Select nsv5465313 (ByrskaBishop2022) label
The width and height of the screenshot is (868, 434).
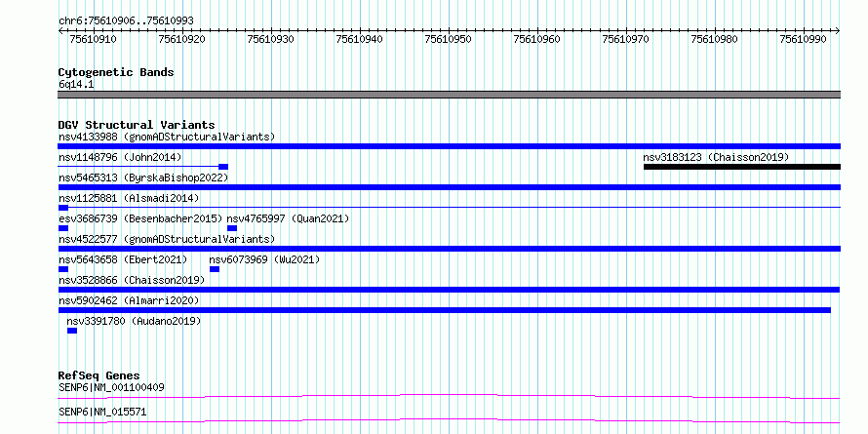tap(143, 178)
